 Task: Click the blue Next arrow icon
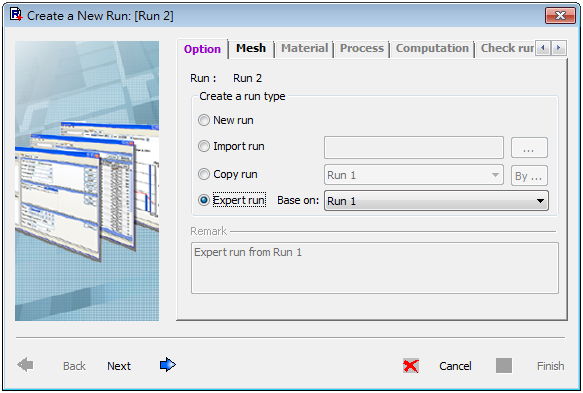point(168,365)
